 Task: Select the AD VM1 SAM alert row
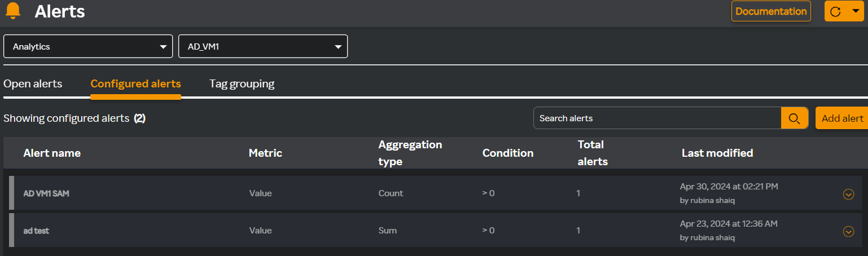click(436, 193)
